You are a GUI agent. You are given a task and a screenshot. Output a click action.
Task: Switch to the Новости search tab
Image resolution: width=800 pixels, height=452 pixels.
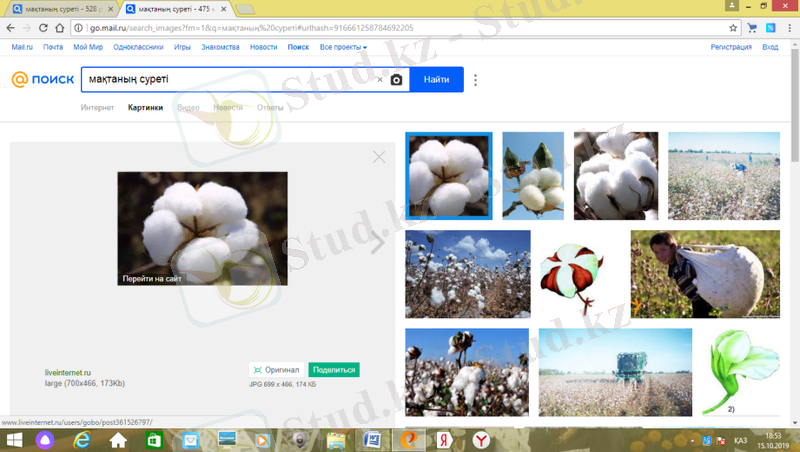point(227,107)
